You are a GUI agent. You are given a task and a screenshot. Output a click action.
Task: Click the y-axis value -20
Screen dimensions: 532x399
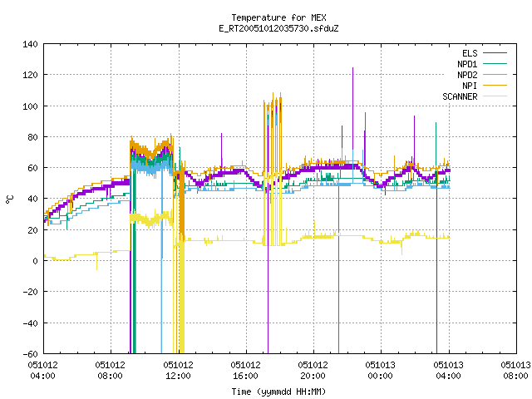coord(30,292)
